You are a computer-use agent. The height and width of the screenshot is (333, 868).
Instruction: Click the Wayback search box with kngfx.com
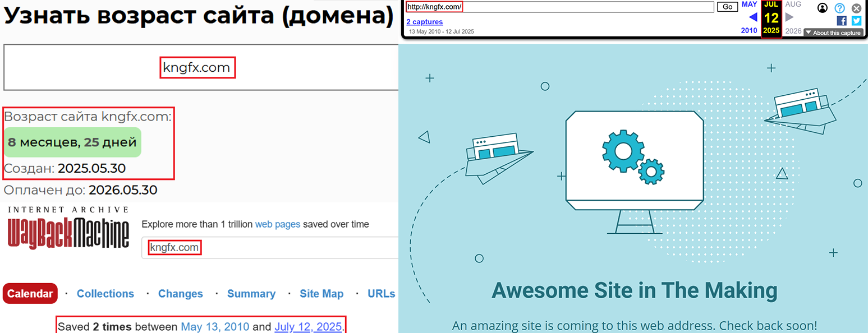pos(269,247)
